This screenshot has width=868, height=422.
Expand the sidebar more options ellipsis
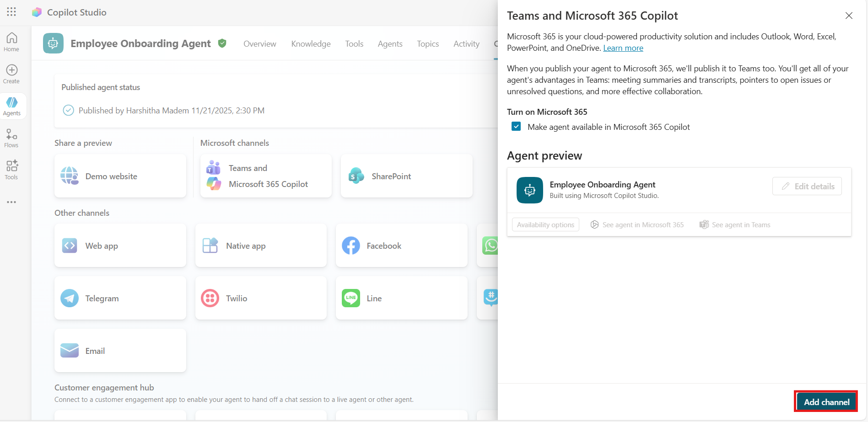click(x=11, y=202)
